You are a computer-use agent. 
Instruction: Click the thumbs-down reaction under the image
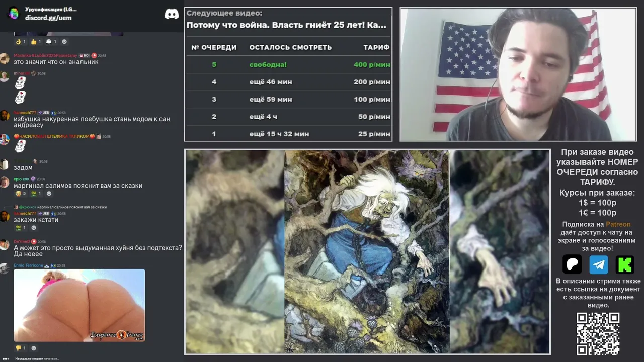pyautogui.click(x=21, y=348)
